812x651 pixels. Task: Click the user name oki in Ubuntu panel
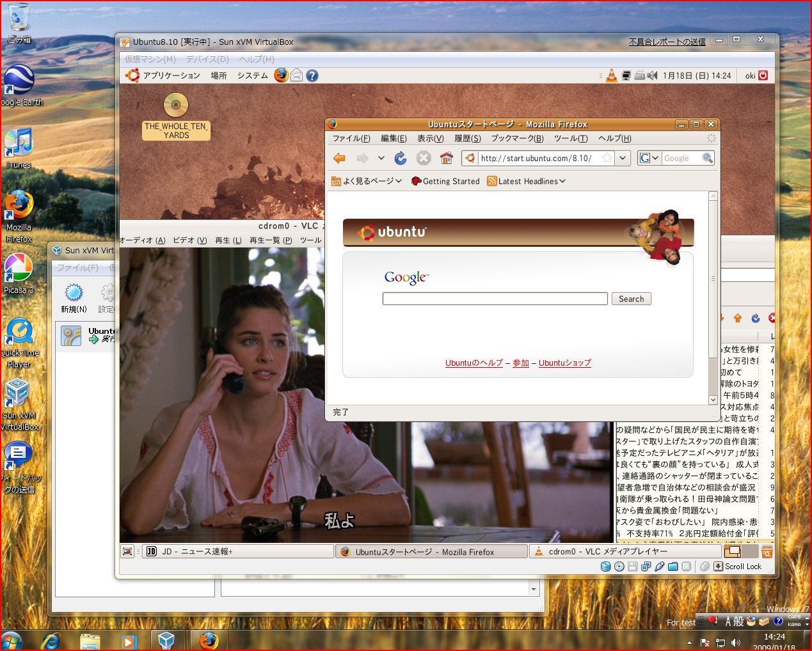tap(750, 75)
